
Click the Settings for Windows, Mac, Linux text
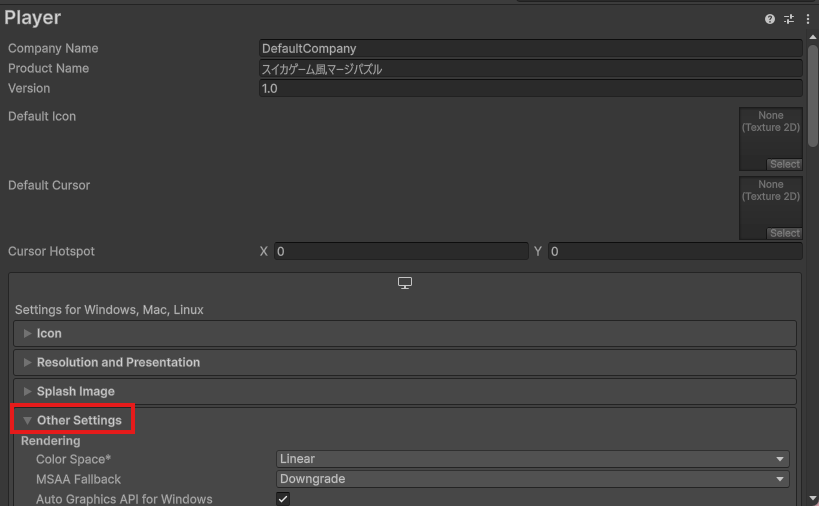tap(109, 310)
